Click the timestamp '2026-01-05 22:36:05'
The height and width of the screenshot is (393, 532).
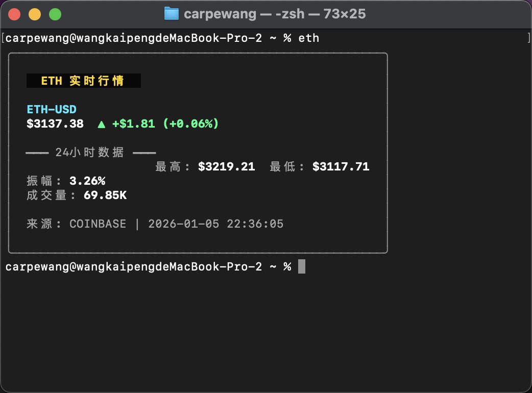[x=216, y=224]
